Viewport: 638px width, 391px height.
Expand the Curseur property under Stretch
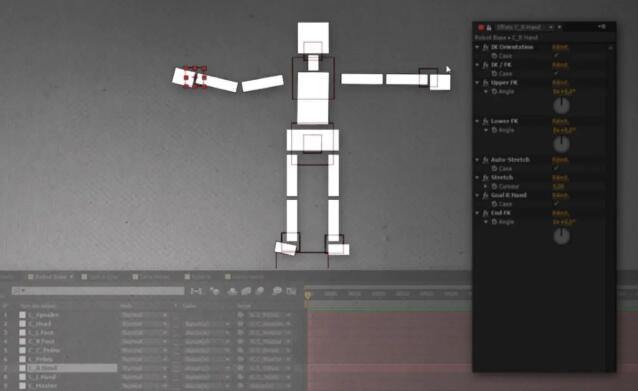point(486,186)
